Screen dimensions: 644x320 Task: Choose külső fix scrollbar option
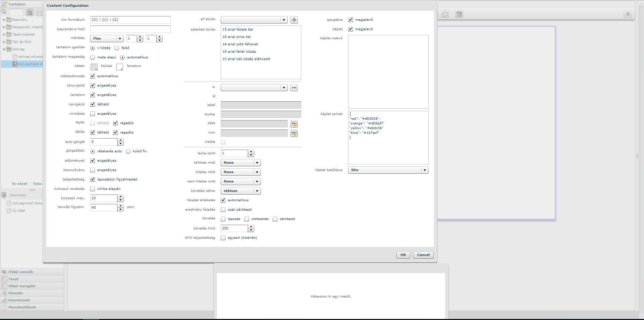click(128, 151)
